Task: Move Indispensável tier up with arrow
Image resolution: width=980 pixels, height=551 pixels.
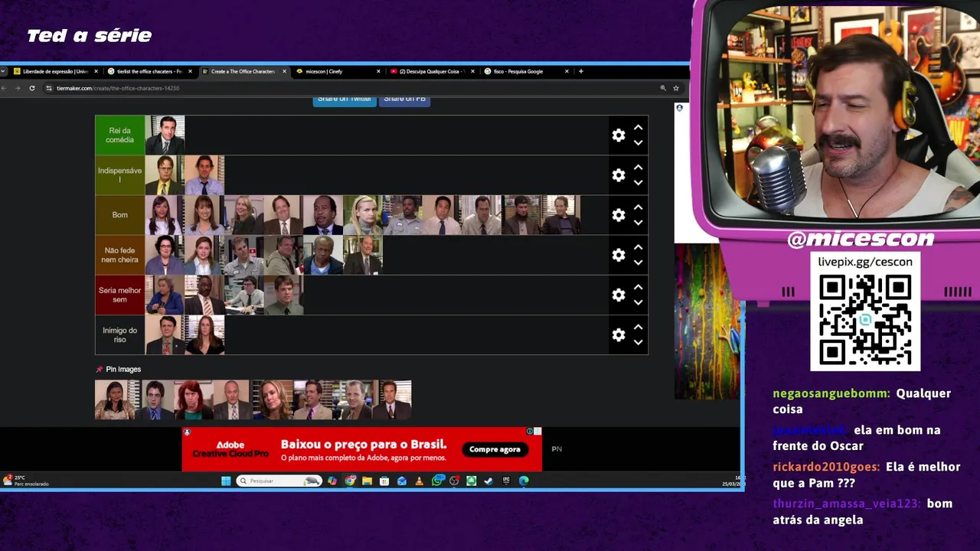Action: (638, 168)
